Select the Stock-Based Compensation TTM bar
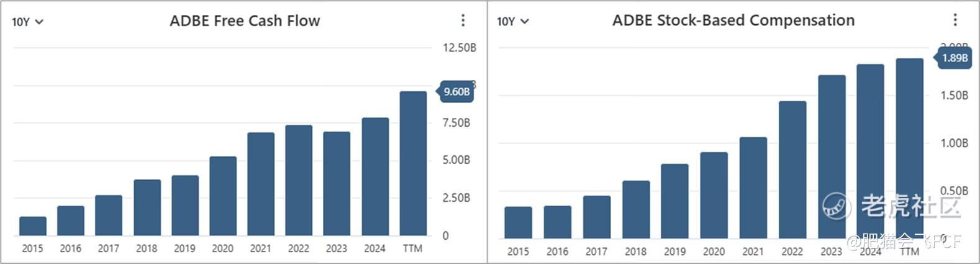The height and width of the screenshot is (264, 980). [909, 149]
